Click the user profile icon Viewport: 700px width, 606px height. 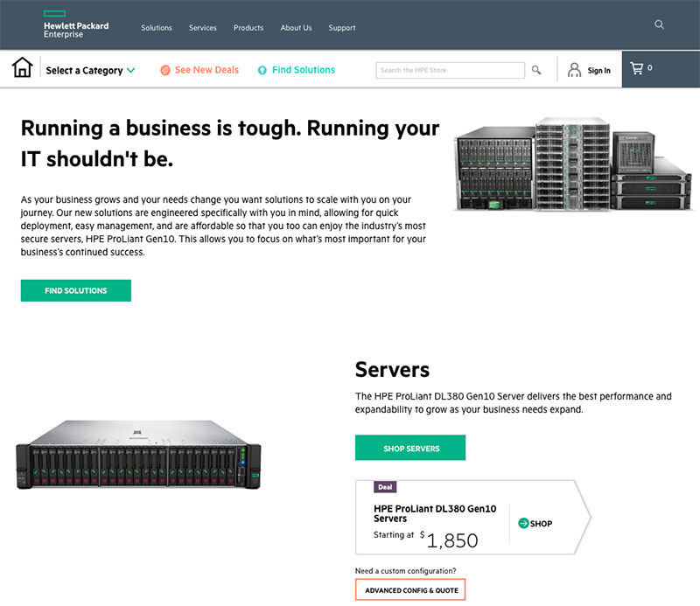tap(574, 70)
